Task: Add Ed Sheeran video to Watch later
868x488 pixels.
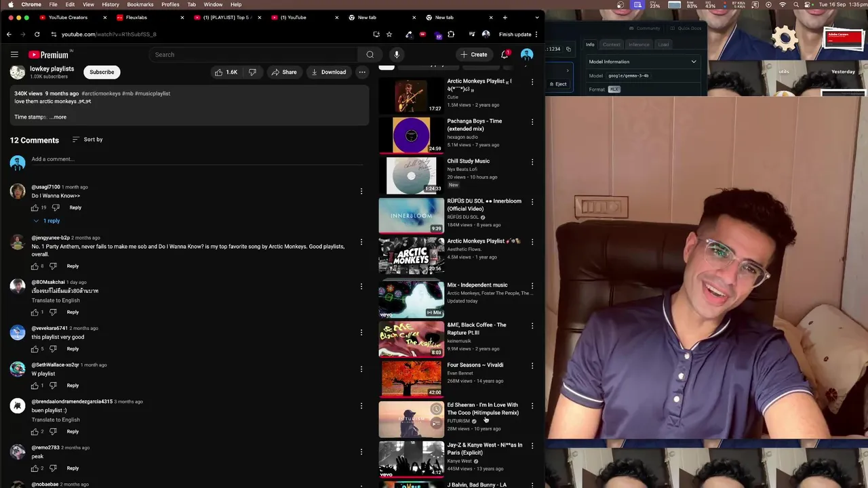Action: click(x=436, y=409)
